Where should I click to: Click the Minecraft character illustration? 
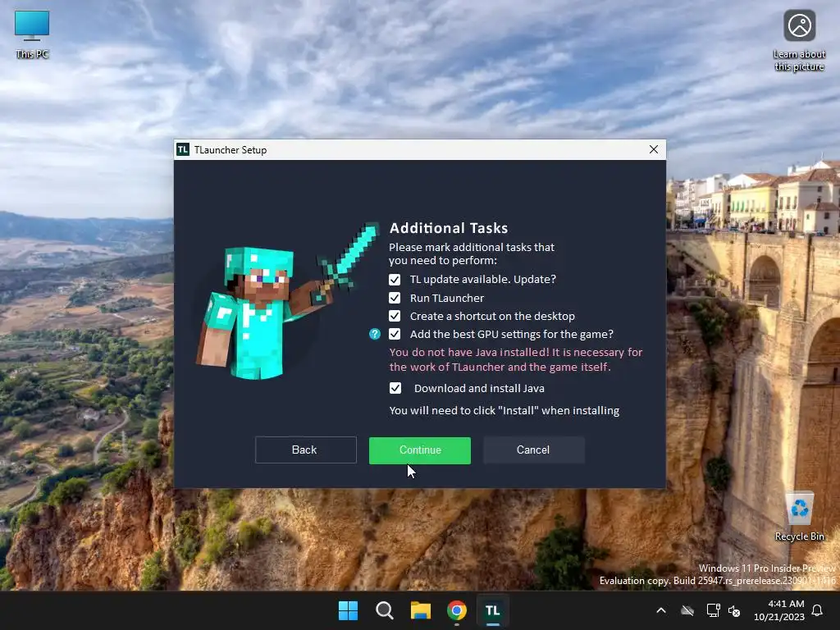coord(288,301)
